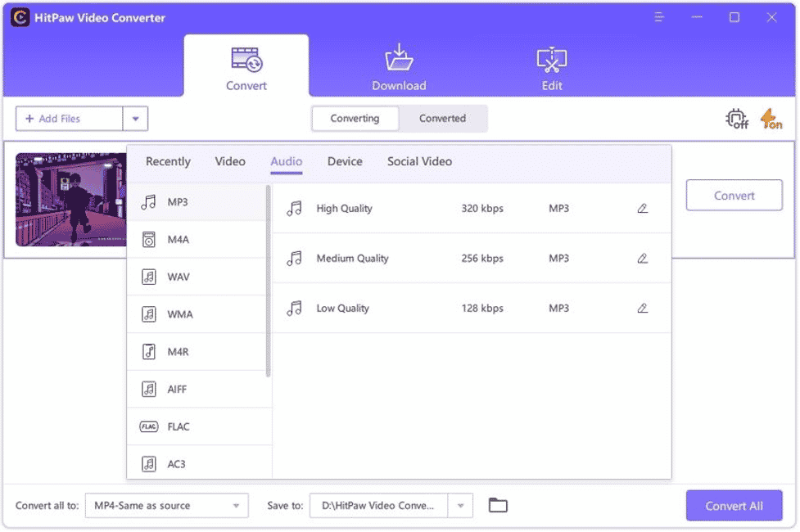
Task: Toggle the lightning speed-boost switch
Action: 771,119
